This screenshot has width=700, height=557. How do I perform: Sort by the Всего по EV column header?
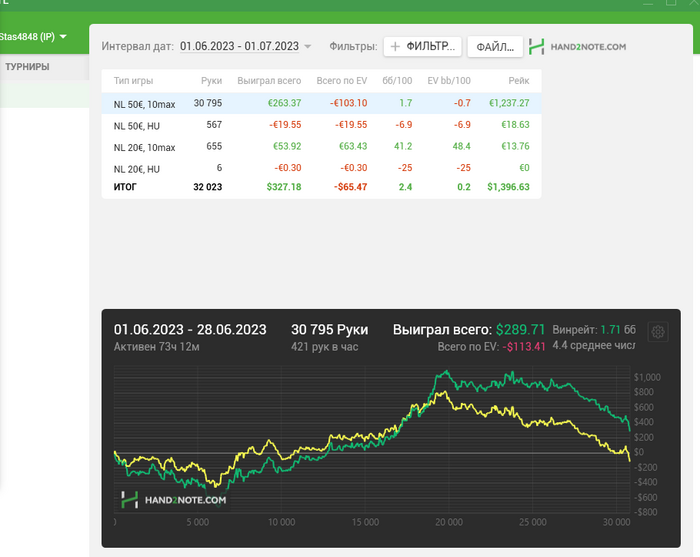(x=342, y=81)
